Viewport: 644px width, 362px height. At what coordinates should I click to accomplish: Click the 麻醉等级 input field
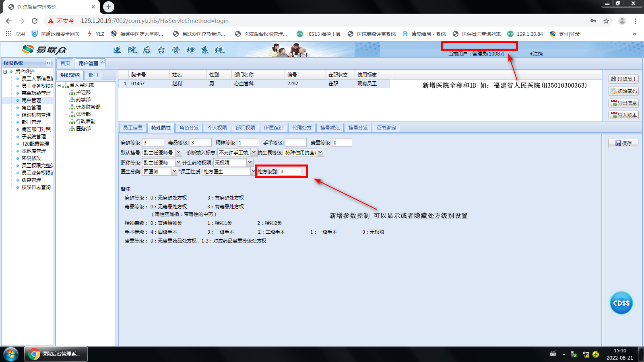click(x=153, y=142)
